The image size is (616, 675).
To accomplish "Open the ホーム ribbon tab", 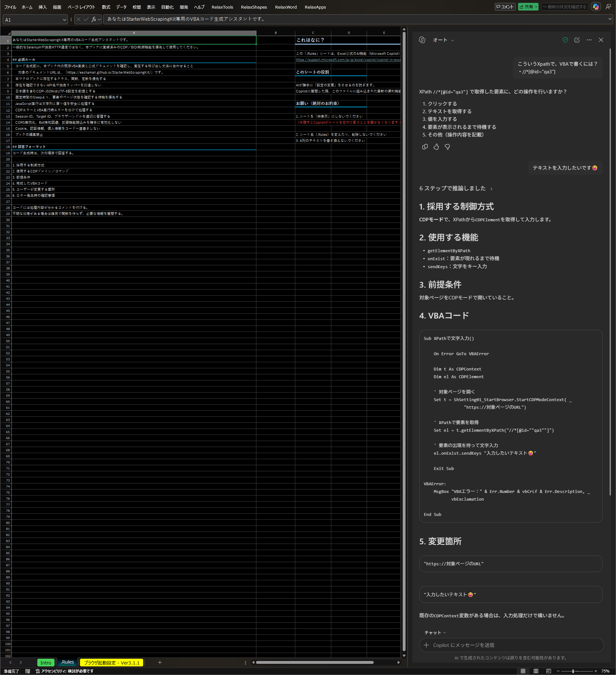I will pos(27,7).
